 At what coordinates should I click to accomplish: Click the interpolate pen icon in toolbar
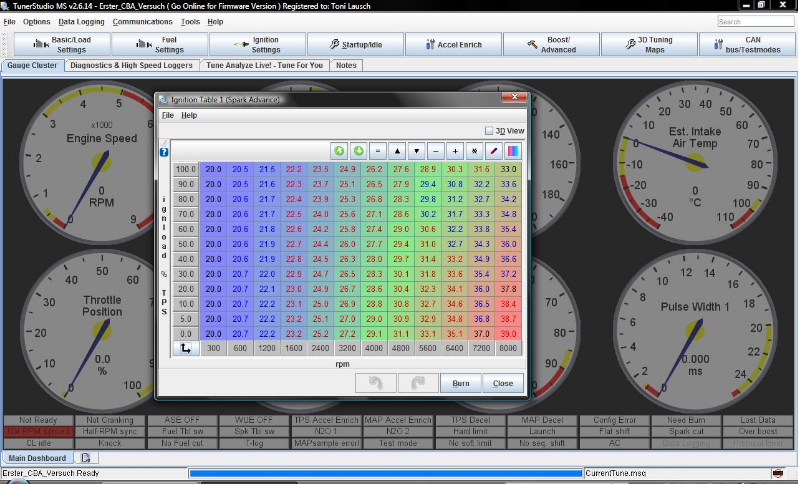click(494, 151)
